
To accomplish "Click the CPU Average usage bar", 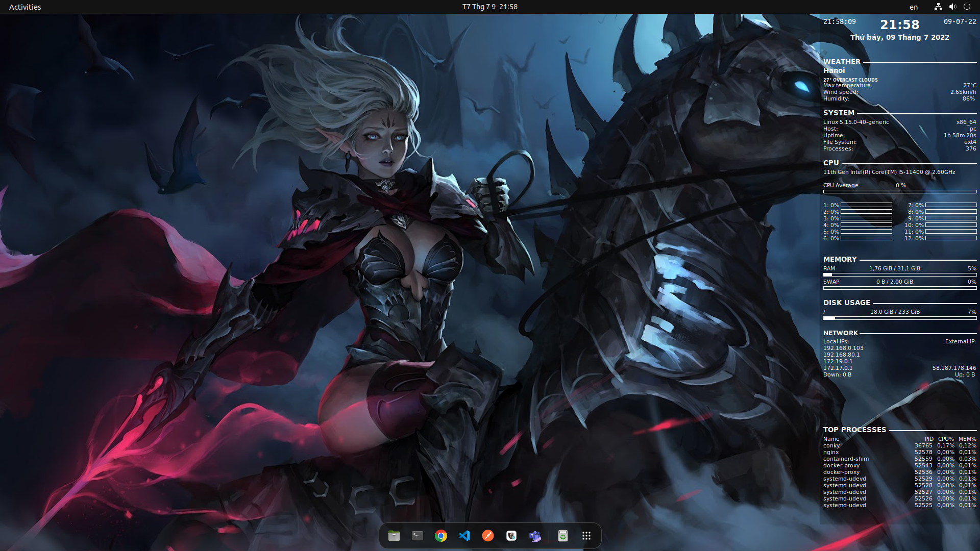I will click(900, 192).
